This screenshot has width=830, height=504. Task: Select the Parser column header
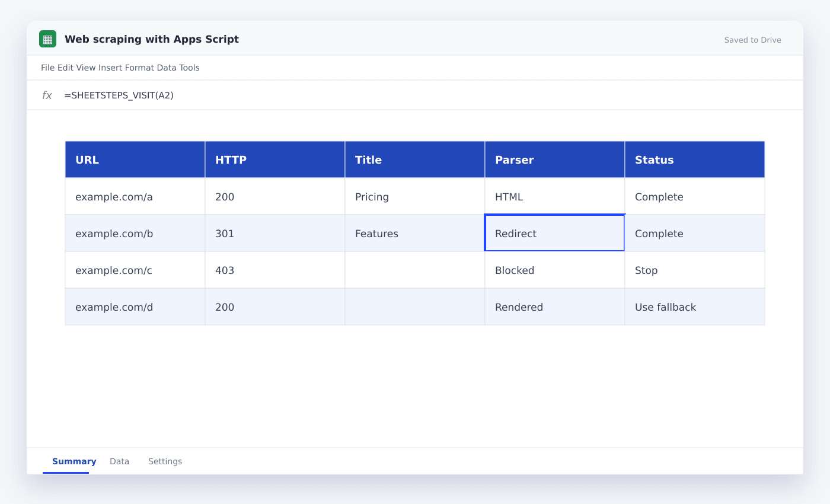555,160
